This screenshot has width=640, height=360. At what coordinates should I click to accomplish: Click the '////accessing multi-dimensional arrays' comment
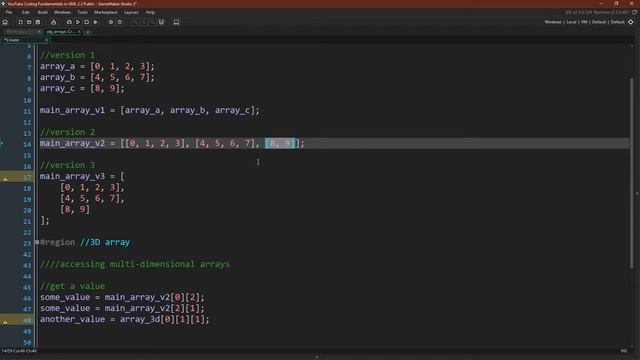coord(135,264)
